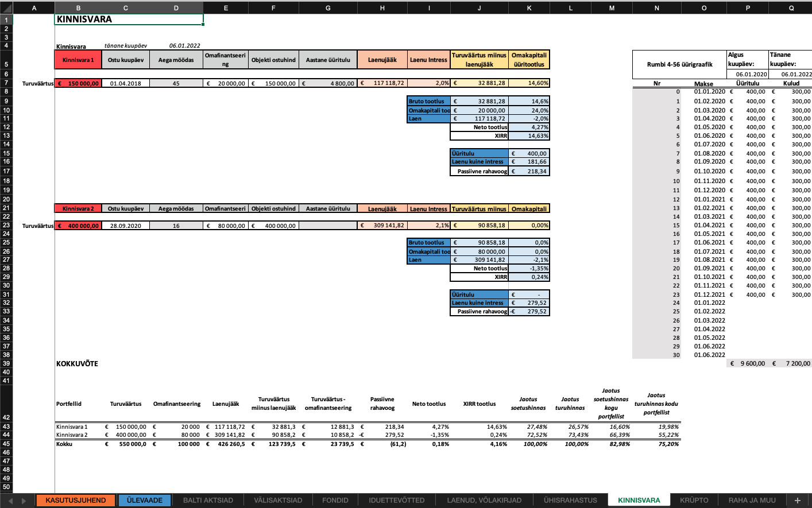The height and width of the screenshot is (508, 812).
Task: Click the Rumbi 4-56 üürigraafik header cell
Action: pos(679,64)
